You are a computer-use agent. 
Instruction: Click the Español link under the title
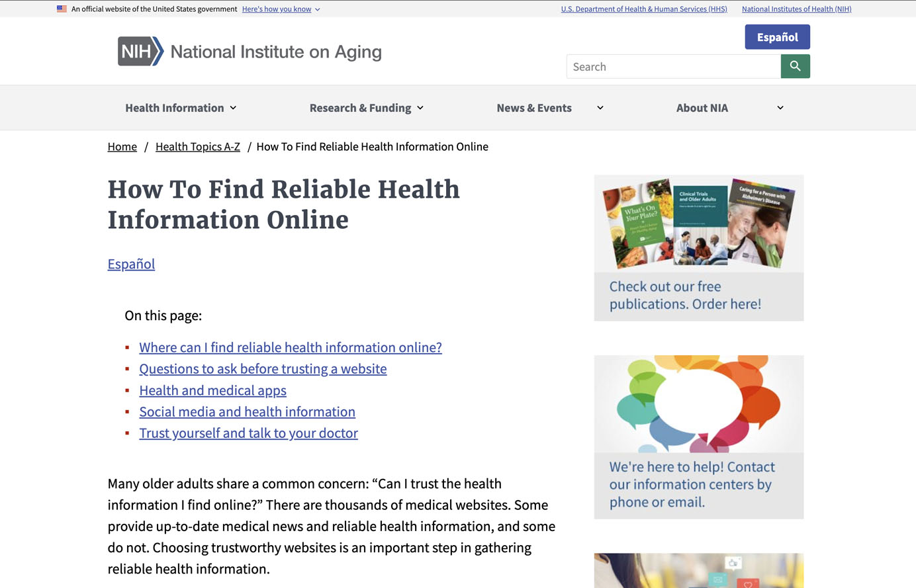(131, 264)
